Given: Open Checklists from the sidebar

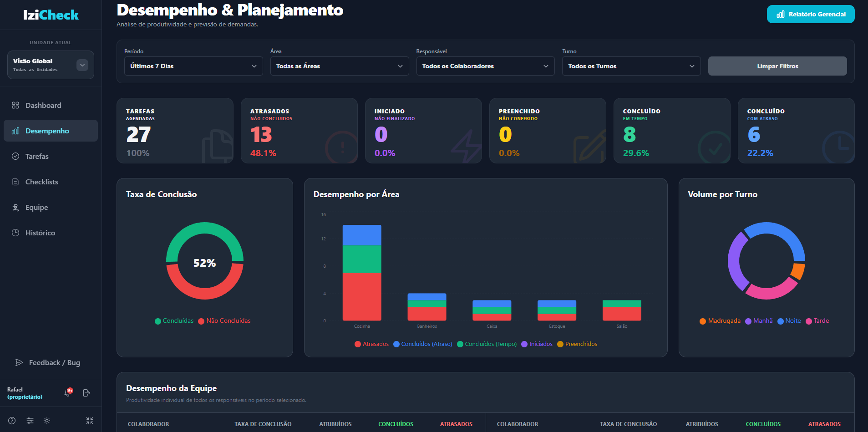Looking at the screenshot, I should click(51, 182).
